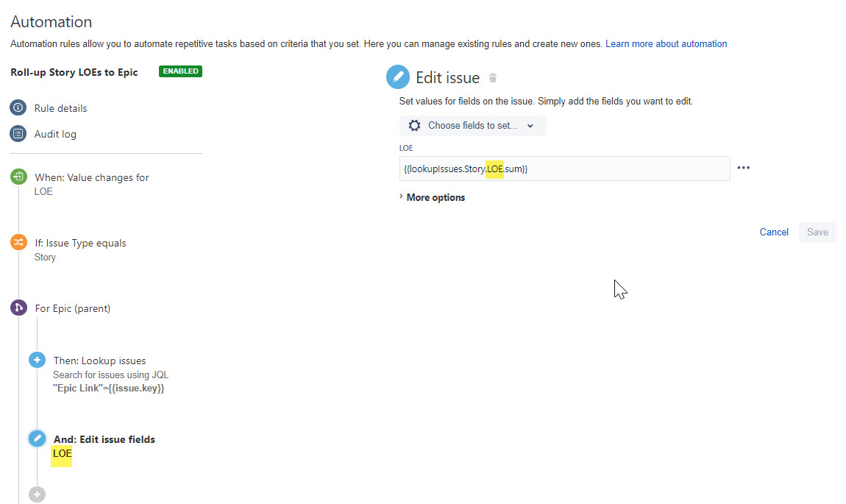Viewport: 846px width, 504px height.
Task: Click the Cancel link
Action: click(x=774, y=232)
